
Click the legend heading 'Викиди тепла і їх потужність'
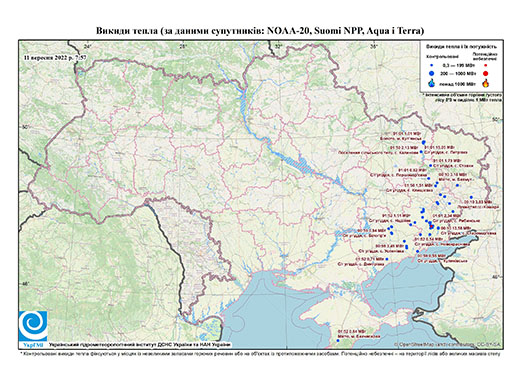[462, 47]
